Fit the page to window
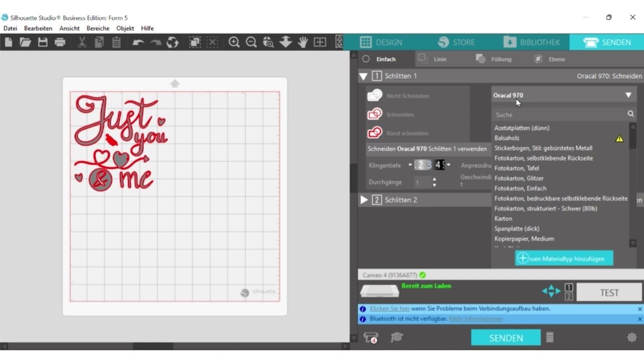Viewport: 644px width, 362px height. (320, 42)
